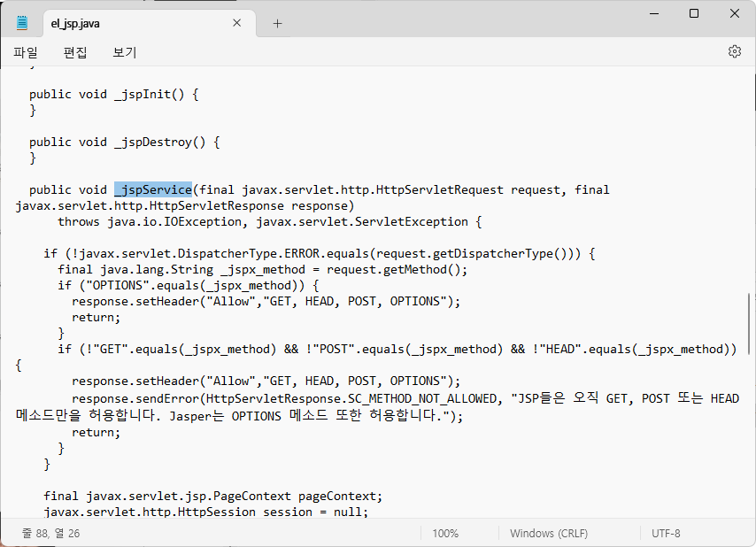756x547 pixels.
Task: Click the 100% zoom level in status bar
Action: tap(445, 534)
